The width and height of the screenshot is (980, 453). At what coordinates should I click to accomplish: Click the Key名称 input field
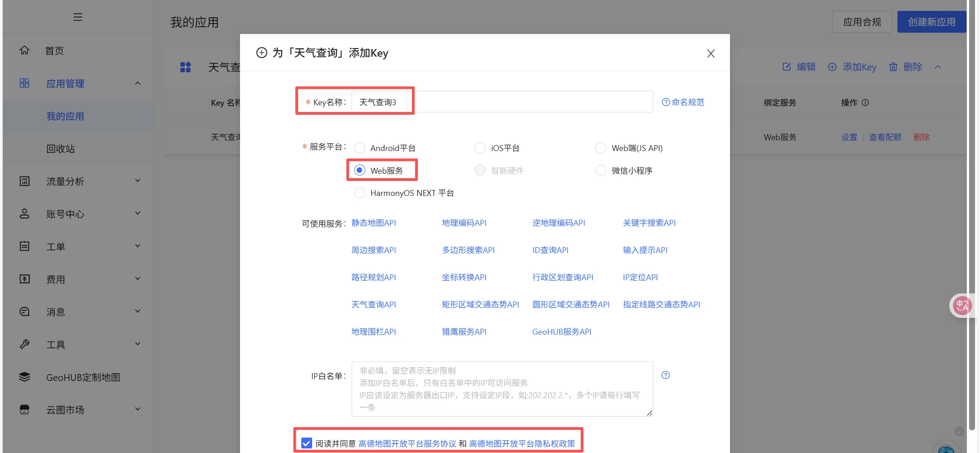[x=502, y=102]
